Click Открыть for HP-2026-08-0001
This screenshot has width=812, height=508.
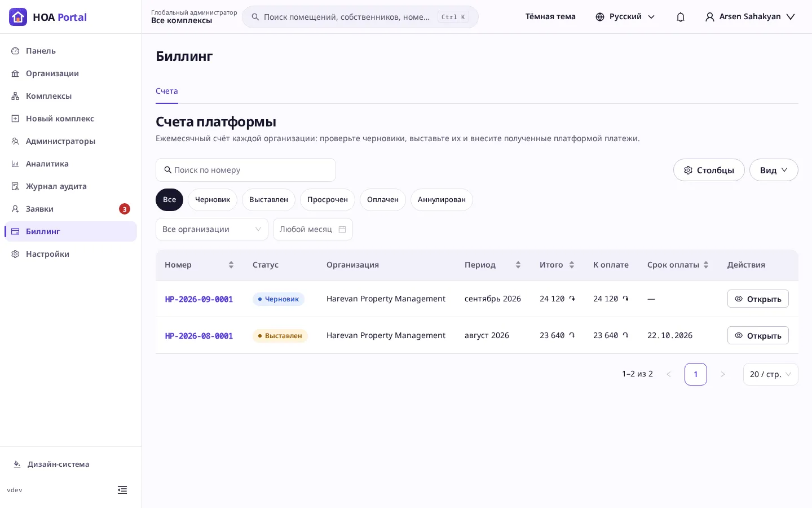[x=758, y=335]
